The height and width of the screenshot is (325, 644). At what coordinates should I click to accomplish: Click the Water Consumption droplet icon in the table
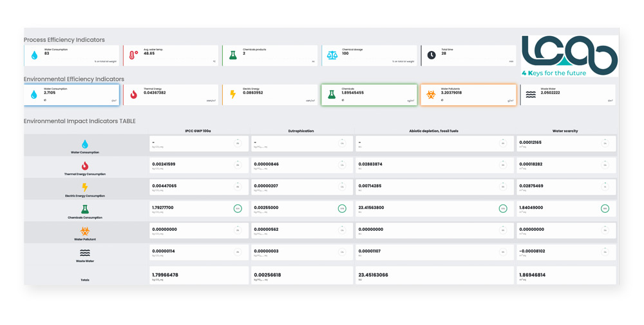tap(85, 144)
